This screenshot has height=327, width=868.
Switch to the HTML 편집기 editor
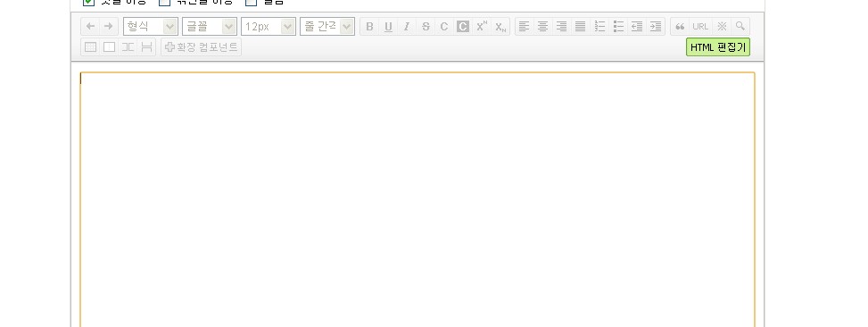(x=718, y=47)
